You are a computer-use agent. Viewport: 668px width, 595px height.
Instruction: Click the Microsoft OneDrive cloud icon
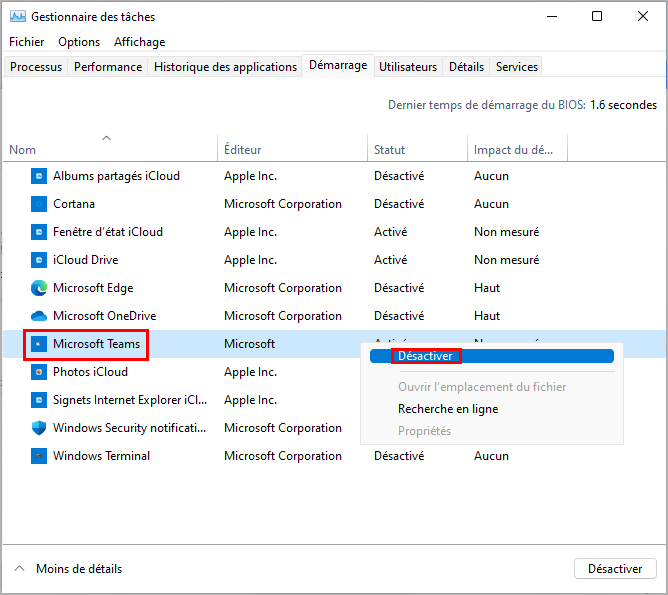click(x=39, y=316)
